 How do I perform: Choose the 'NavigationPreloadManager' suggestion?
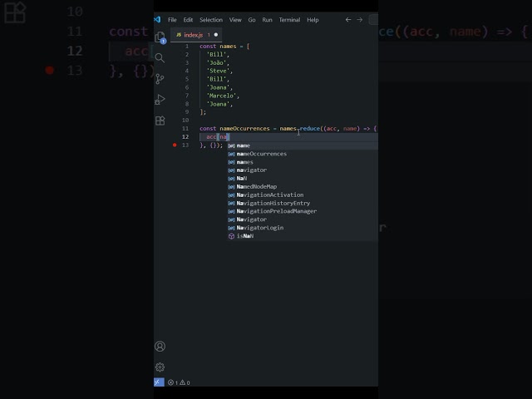pyautogui.click(x=303, y=211)
